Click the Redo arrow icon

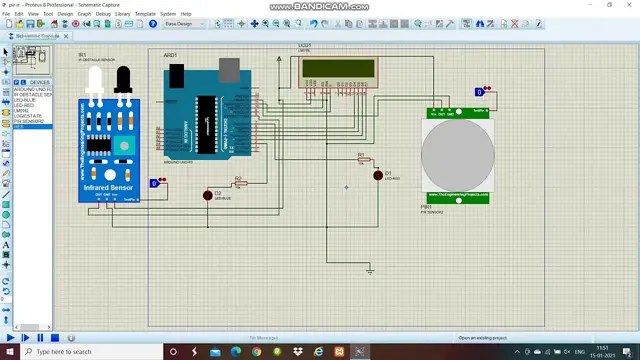click(x=324, y=24)
